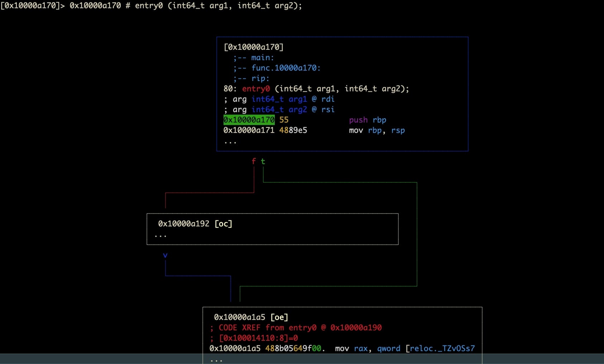The image size is (604, 364).
Task: Expand the ellipsis in the entry0 node
Action: (x=230, y=142)
